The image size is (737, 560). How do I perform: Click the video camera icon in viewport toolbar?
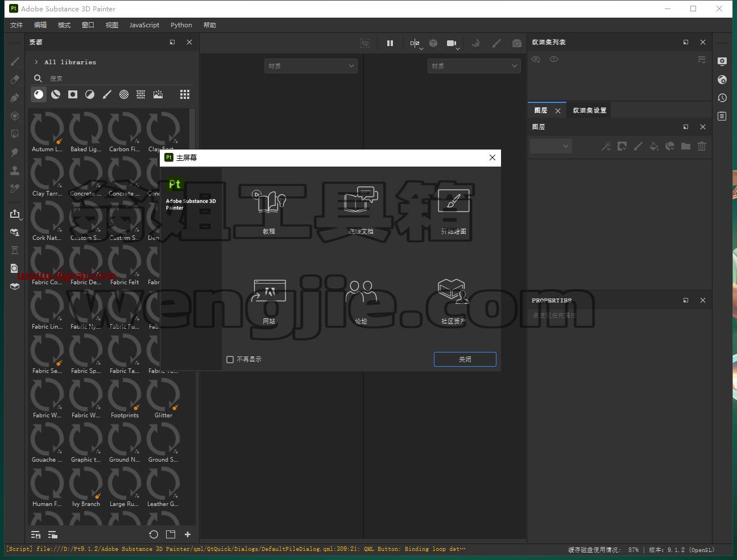pos(452,43)
